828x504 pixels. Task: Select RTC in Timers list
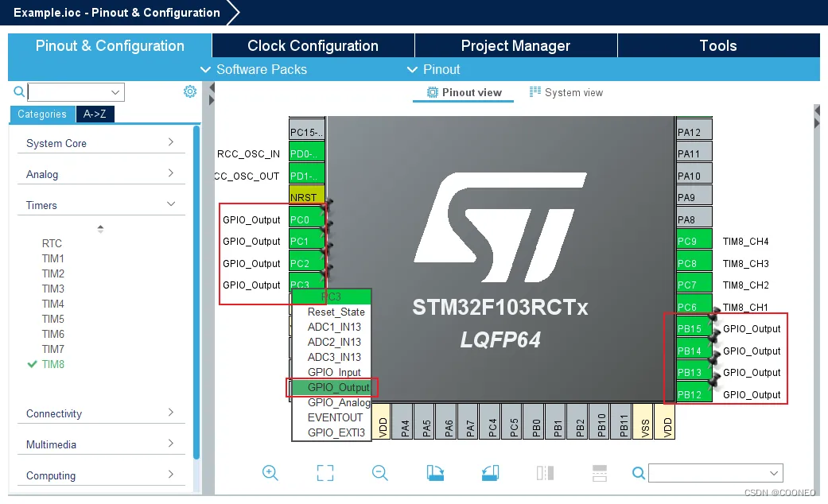click(x=52, y=243)
